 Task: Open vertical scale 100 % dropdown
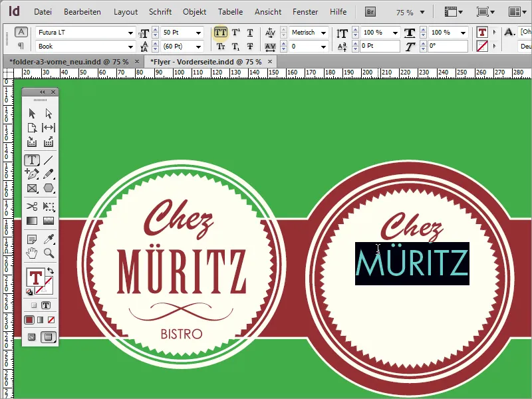[x=395, y=33]
